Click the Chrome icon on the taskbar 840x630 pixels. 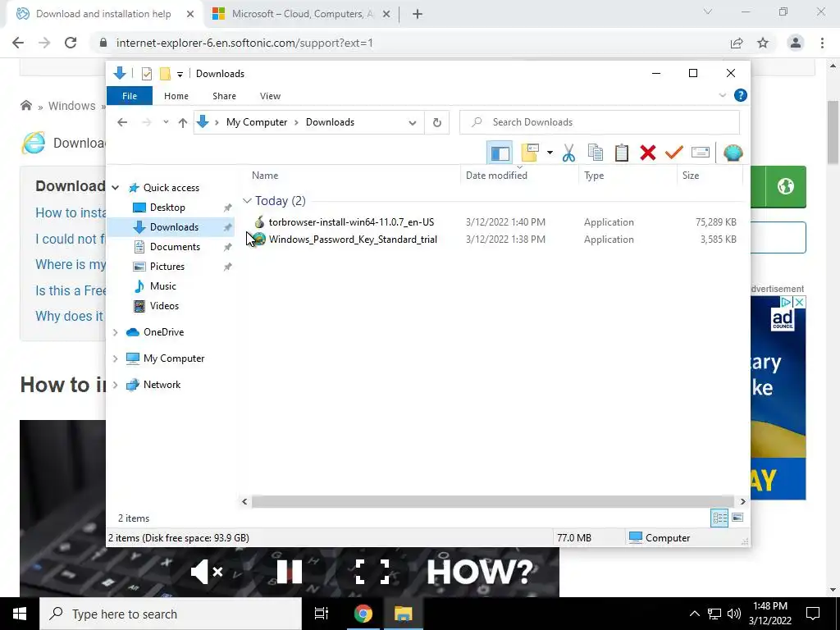point(363,614)
